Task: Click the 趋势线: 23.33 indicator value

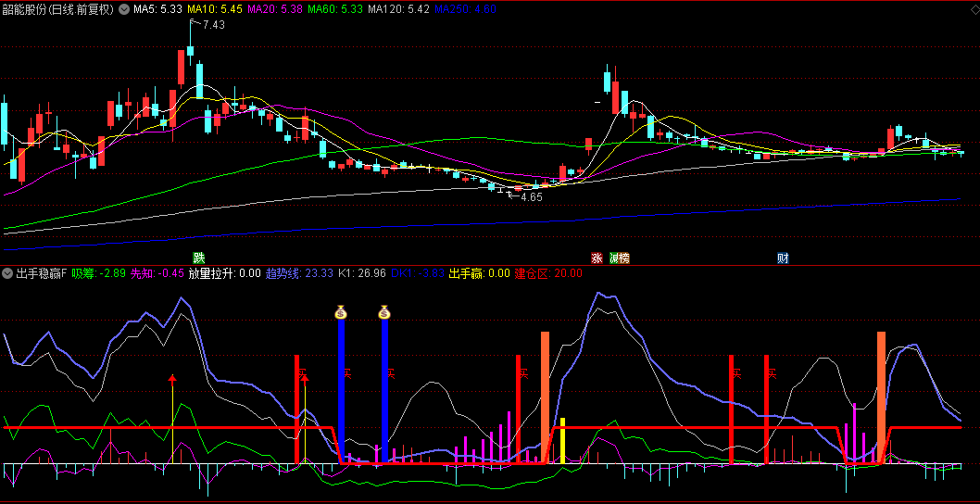Action: 300,273
